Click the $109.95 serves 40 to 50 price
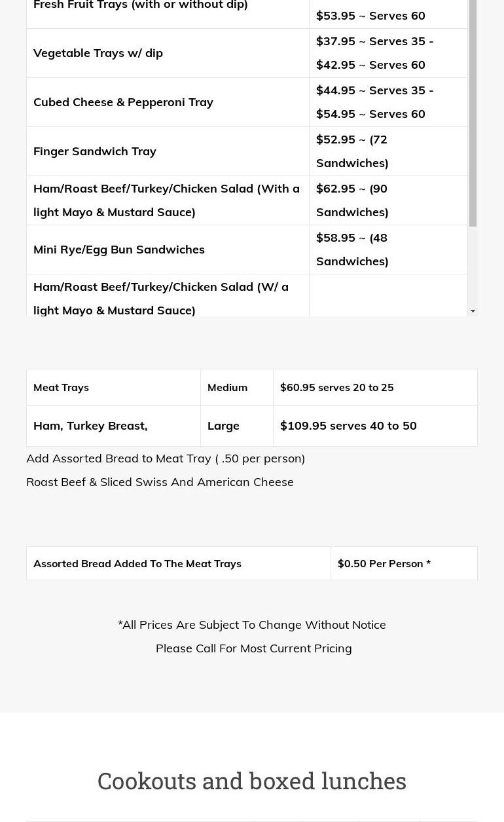 348,426
